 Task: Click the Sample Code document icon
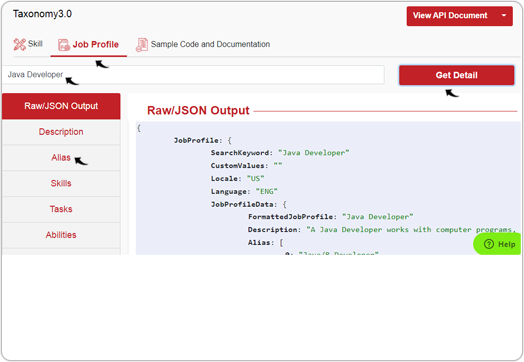(x=142, y=44)
